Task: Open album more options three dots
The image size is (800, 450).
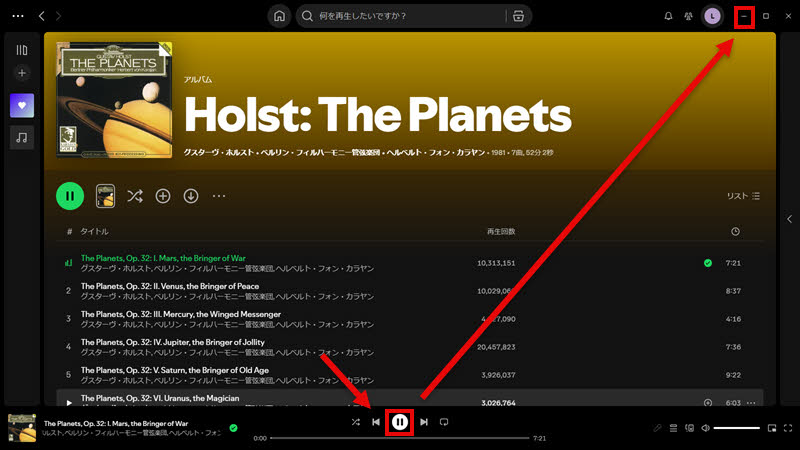Action: [x=219, y=196]
